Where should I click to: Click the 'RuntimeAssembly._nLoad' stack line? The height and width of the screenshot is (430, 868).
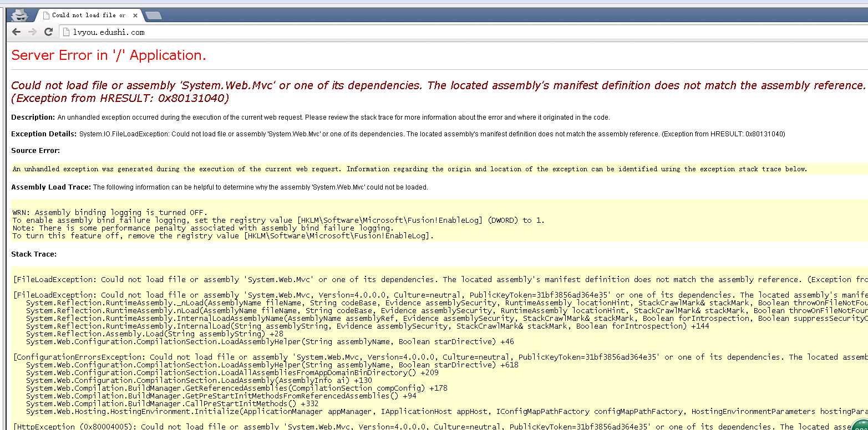click(x=446, y=303)
